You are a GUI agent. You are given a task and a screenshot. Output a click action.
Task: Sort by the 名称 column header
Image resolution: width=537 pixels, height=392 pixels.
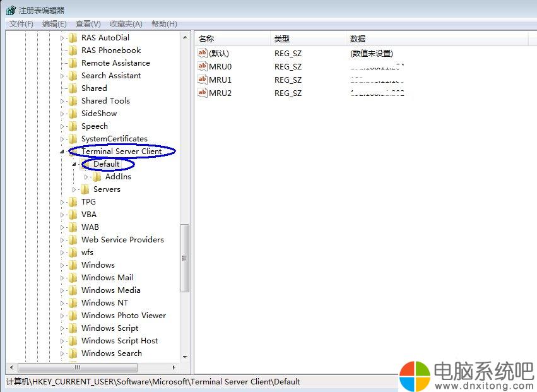pyautogui.click(x=206, y=39)
